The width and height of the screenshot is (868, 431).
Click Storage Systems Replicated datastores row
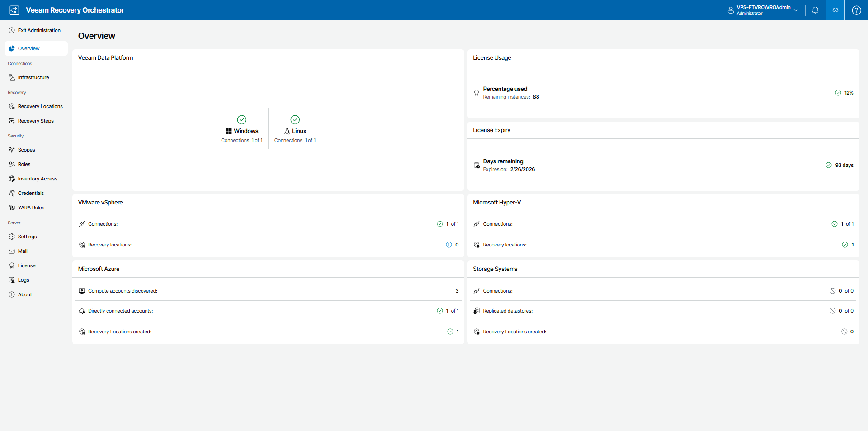tap(508, 311)
